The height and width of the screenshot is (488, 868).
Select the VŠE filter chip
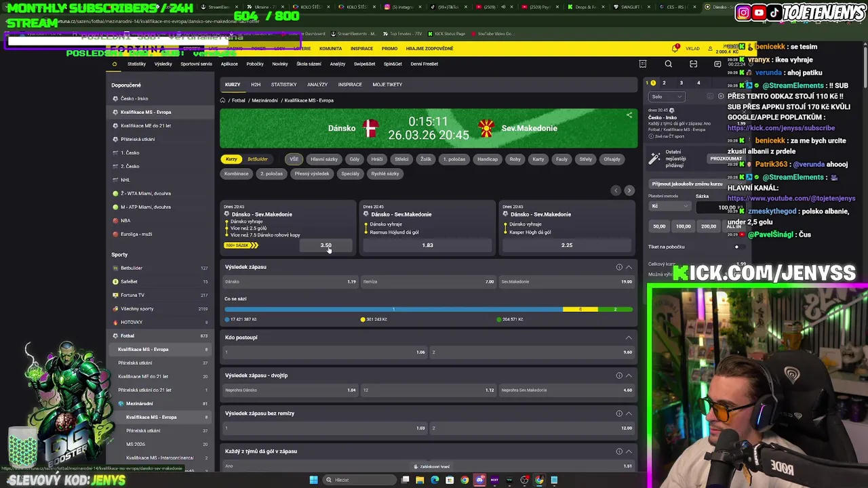(x=294, y=159)
